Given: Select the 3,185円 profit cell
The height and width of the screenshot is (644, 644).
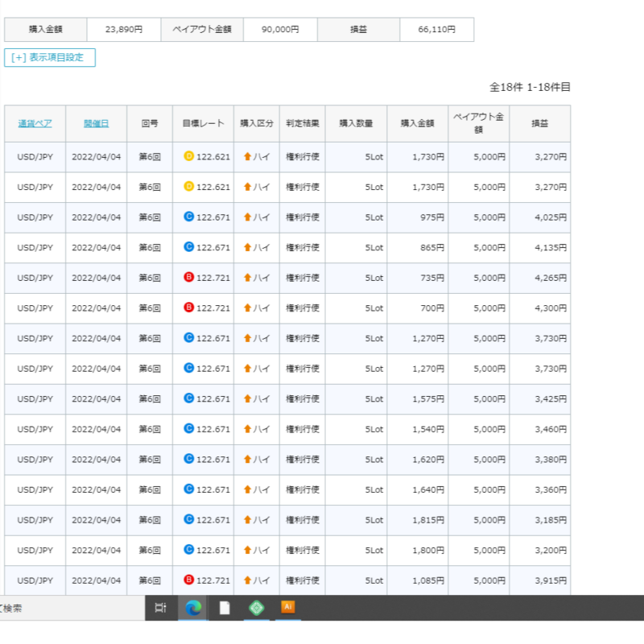Looking at the screenshot, I should point(539,520).
